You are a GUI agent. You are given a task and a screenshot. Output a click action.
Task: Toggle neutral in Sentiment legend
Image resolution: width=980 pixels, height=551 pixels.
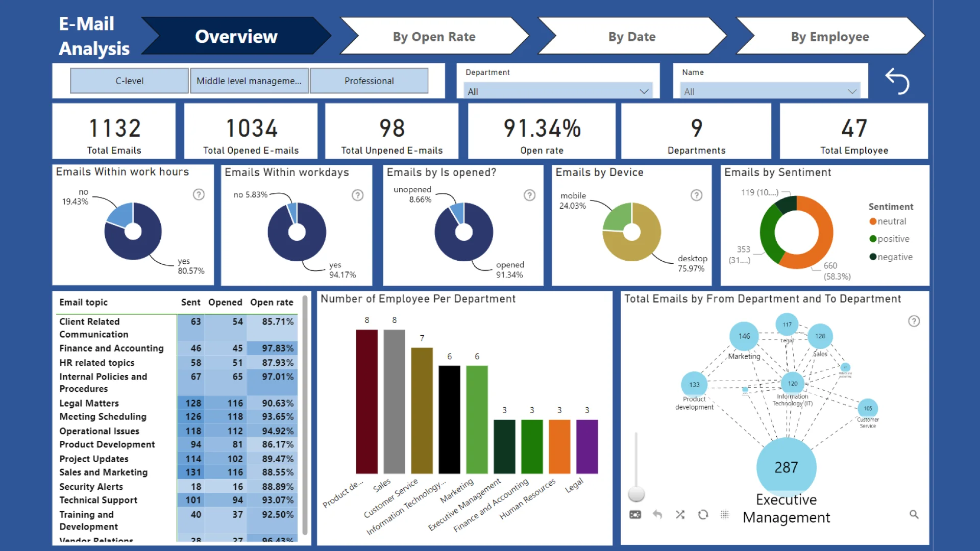point(888,221)
